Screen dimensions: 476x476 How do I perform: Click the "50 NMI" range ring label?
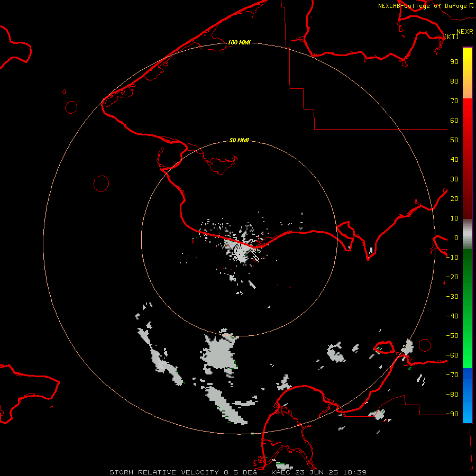239,140
